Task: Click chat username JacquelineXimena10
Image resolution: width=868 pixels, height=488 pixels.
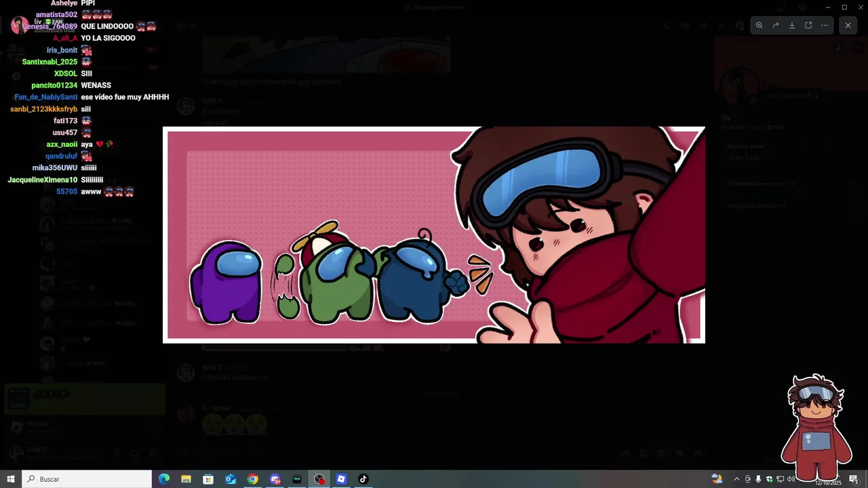Action: click(43, 180)
